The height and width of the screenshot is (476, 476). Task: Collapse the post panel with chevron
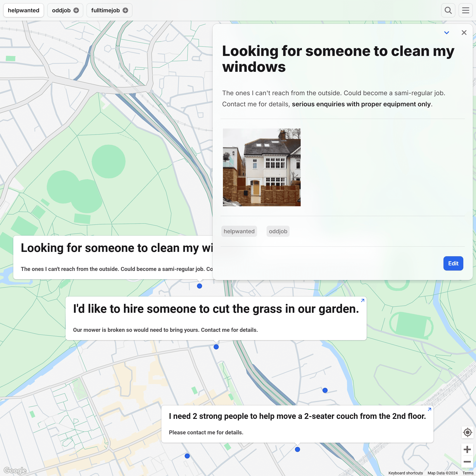[x=446, y=33]
